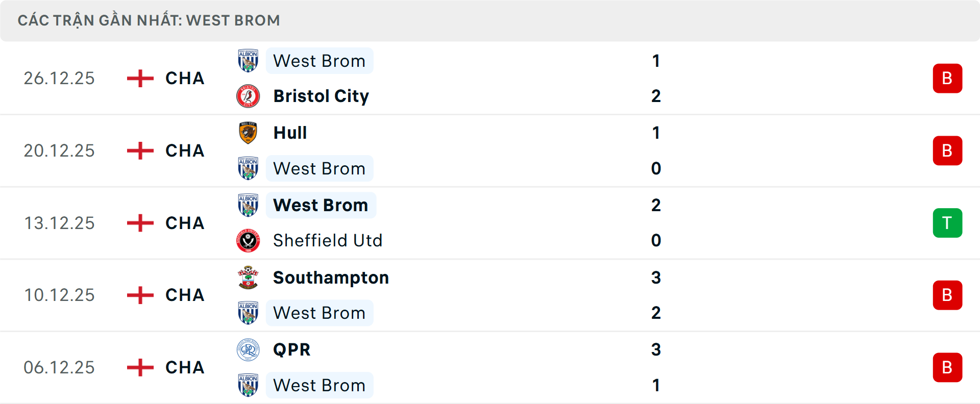Viewport: 980px width, 404px height.
Task: Select the West Brom club crest on the first row
Action: [249, 60]
